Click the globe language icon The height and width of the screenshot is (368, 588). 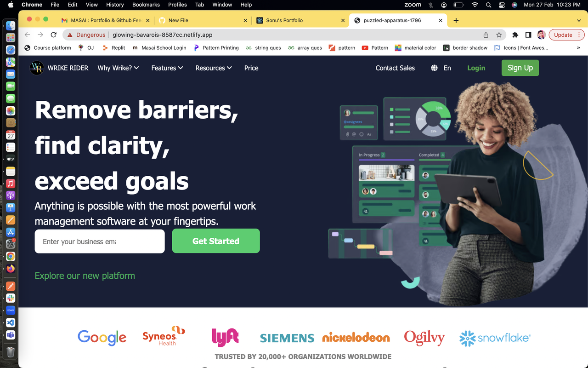click(434, 68)
